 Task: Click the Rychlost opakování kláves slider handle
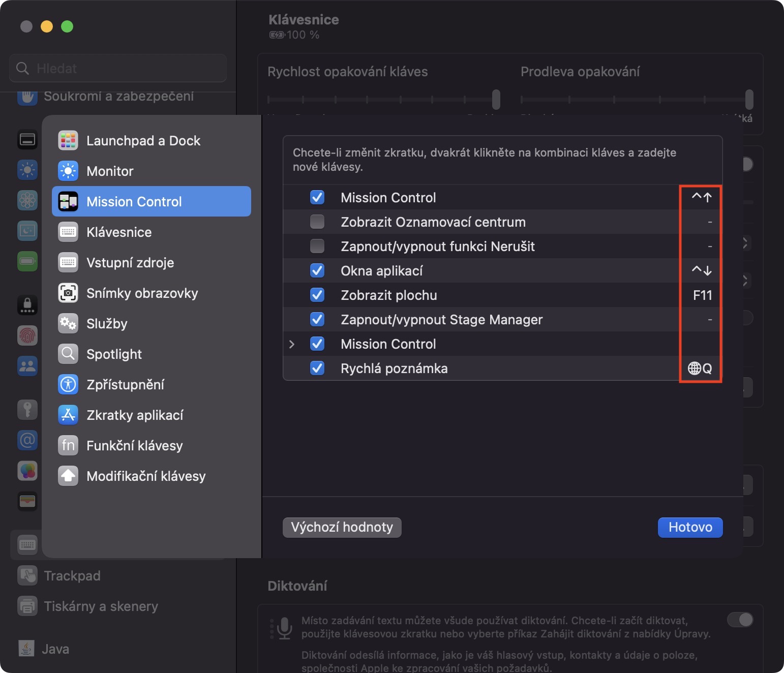[x=496, y=100]
